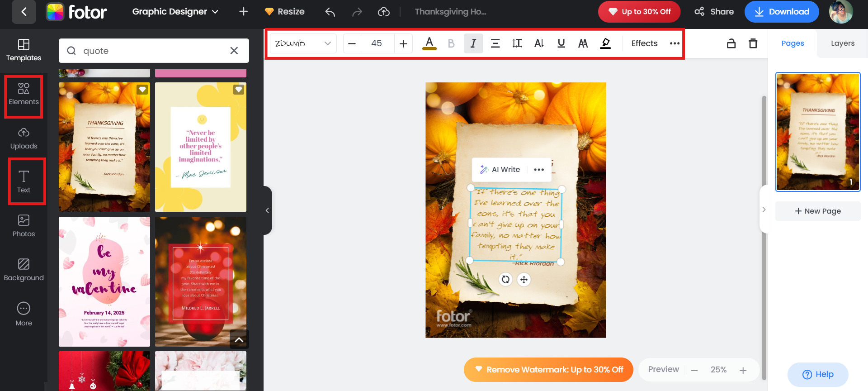Click the Fotor logo

[x=76, y=12]
